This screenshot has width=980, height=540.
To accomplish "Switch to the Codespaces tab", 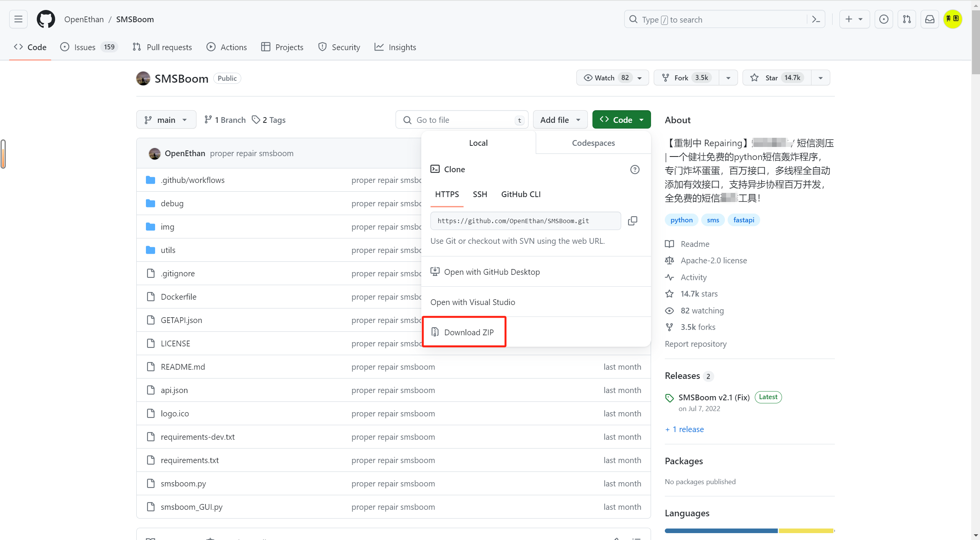I will (593, 143).
